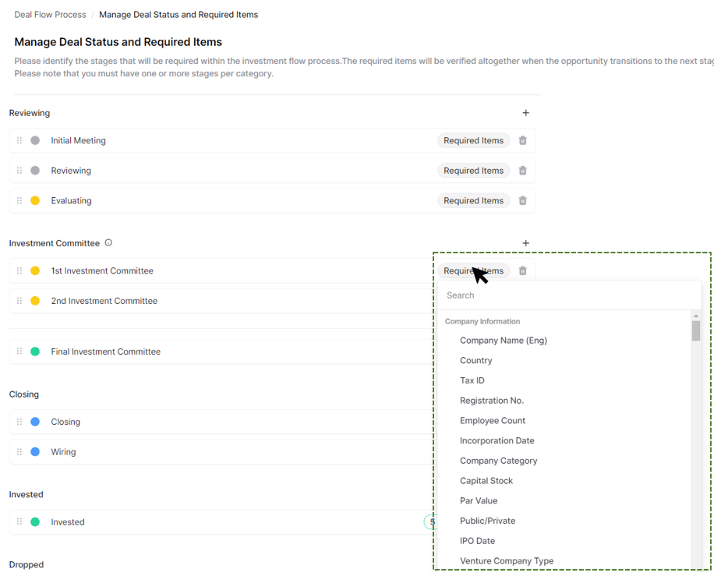Click Required Items button for Initial Meeting

pyautogui.click(x=474, y=140)
